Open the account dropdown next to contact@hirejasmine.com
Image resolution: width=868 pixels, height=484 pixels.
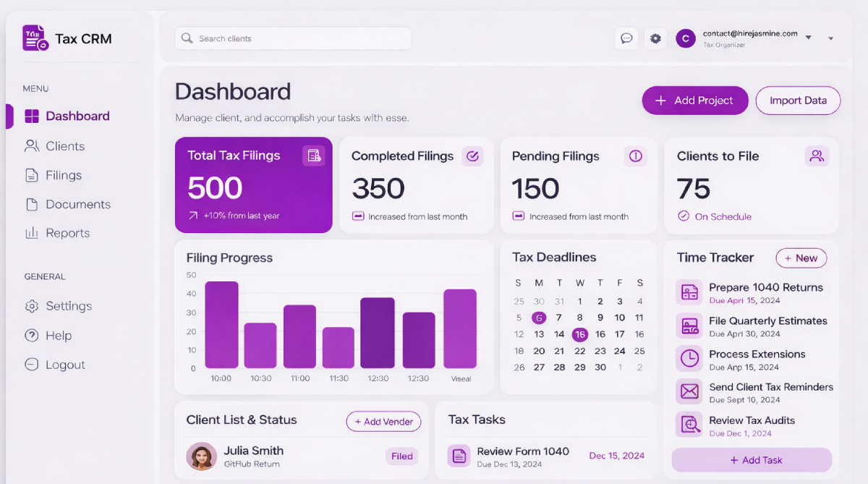pyautogui.click(x=809, y=38)
